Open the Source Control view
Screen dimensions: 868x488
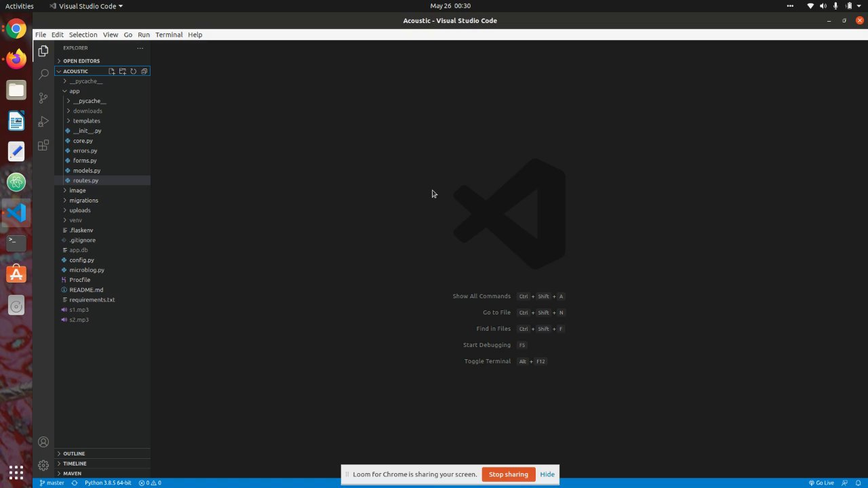pyautogui.click(x=43, y=98)
